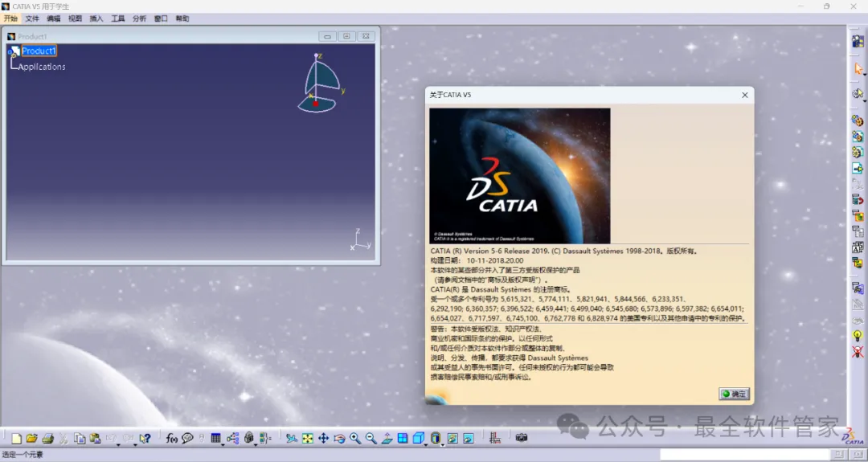Open the dropdown arrow beside padlock icon
The image size is (868, 462).
click(256, 444)
